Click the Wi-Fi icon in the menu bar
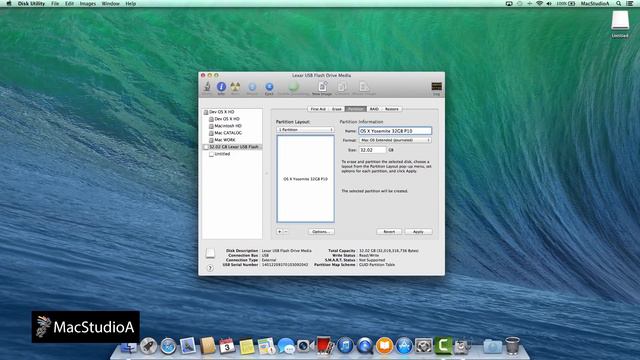The height and width of the screenshot is (360, 640). [539, 4]
